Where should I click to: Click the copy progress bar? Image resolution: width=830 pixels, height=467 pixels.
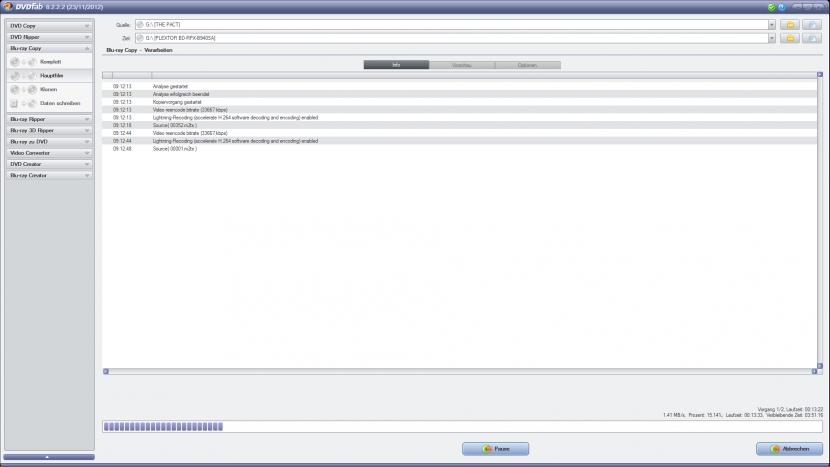point(462,427)
